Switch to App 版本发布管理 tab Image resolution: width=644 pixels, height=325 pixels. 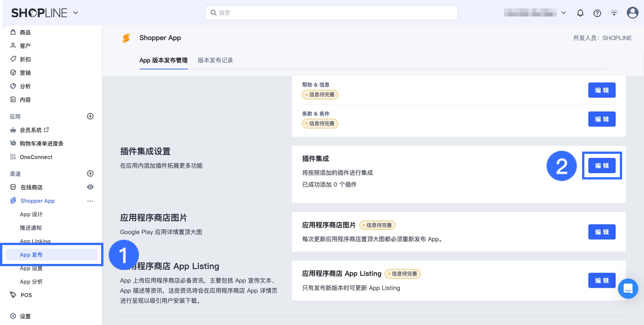point(163,60)
